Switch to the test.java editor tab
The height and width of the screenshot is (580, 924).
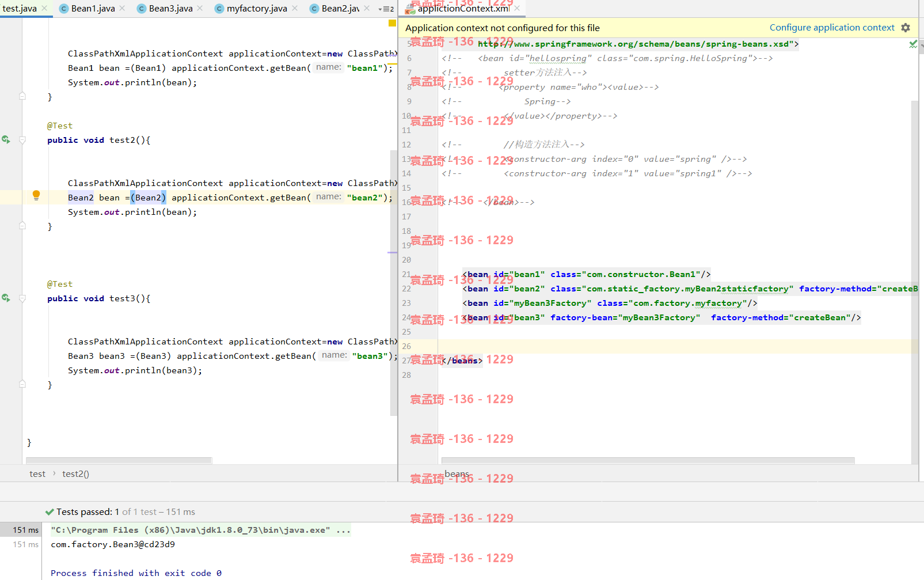[20, 9]
